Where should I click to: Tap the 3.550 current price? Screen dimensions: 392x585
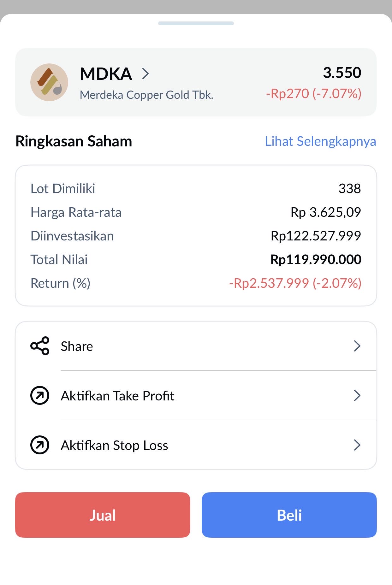[x=342, y=73]
